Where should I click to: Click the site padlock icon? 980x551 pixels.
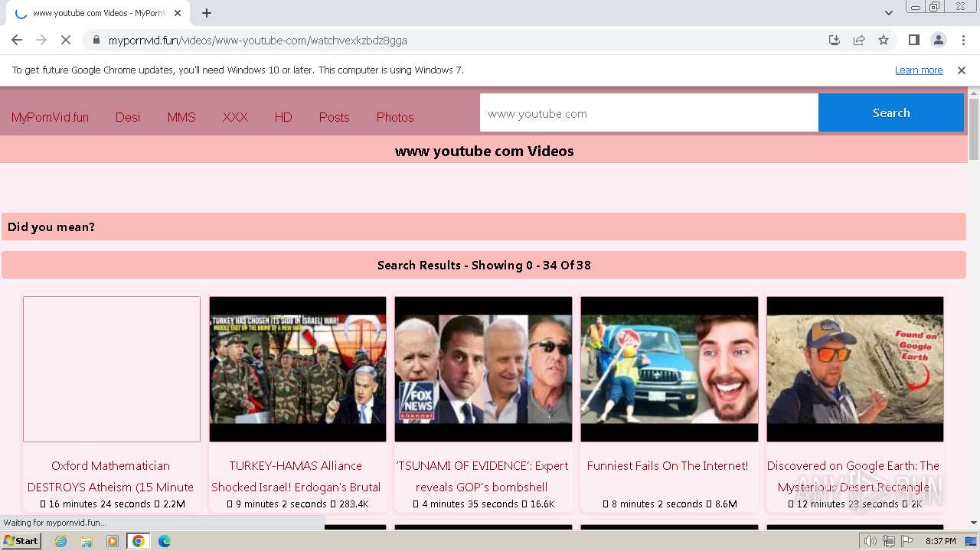96,40
